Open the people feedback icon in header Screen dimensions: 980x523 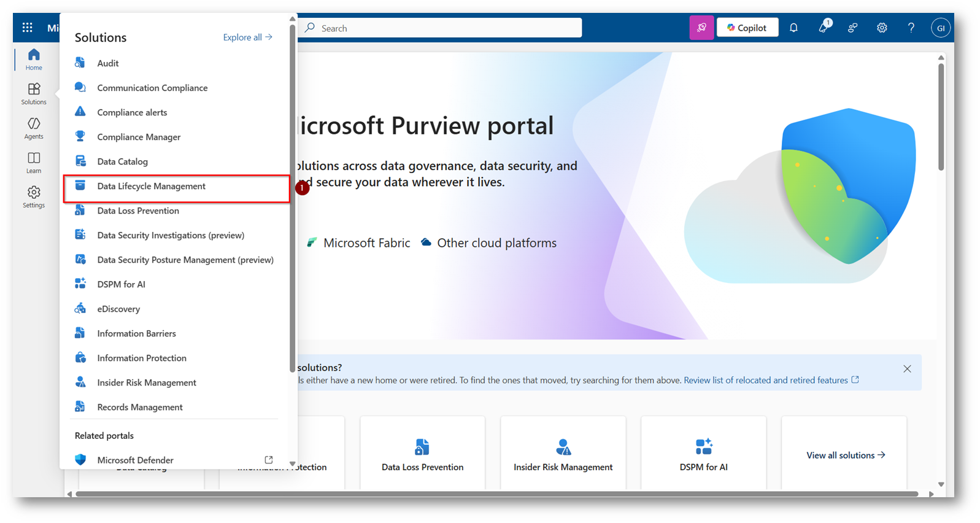852,28
